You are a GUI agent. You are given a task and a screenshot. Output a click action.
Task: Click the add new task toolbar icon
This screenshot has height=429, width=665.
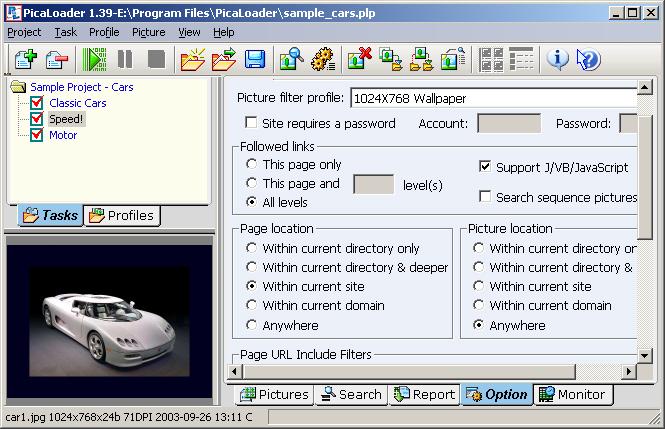(x=25, y=59)
